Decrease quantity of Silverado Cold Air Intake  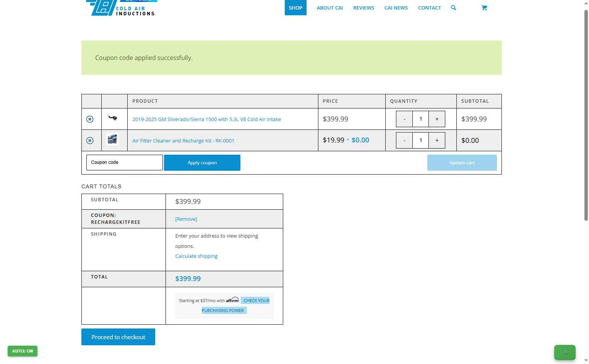pyautogui.click(x=404, y=119)
